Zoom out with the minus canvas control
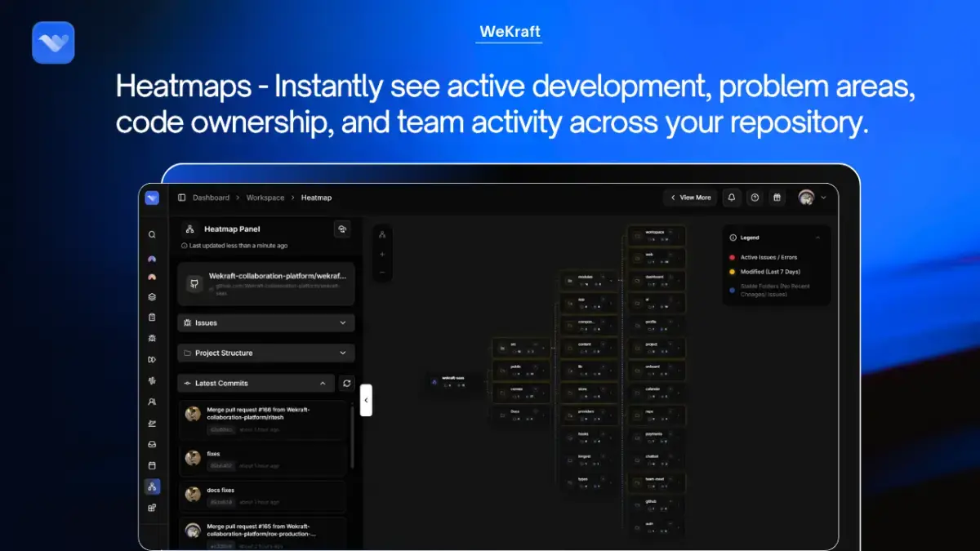This screenshot has width=980, height=551. (382, 272)
